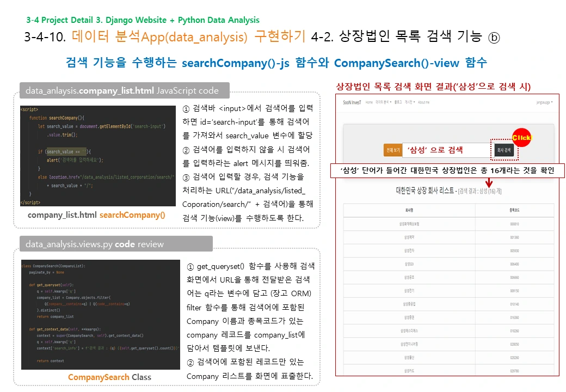Click the orange 전체 보기 button
This screenshot has width=566, height=392.
[x=393, y=150]
